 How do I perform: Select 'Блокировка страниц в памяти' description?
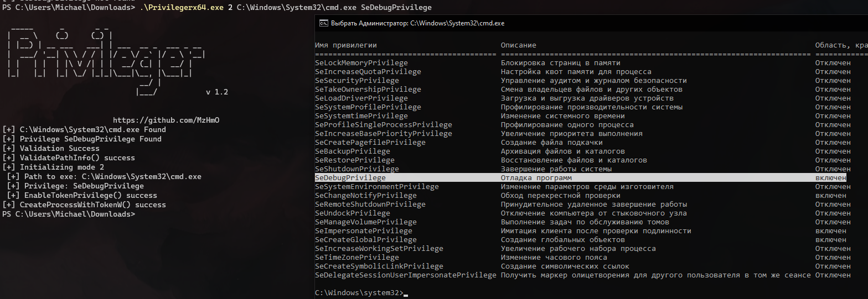tap(561, 63)
